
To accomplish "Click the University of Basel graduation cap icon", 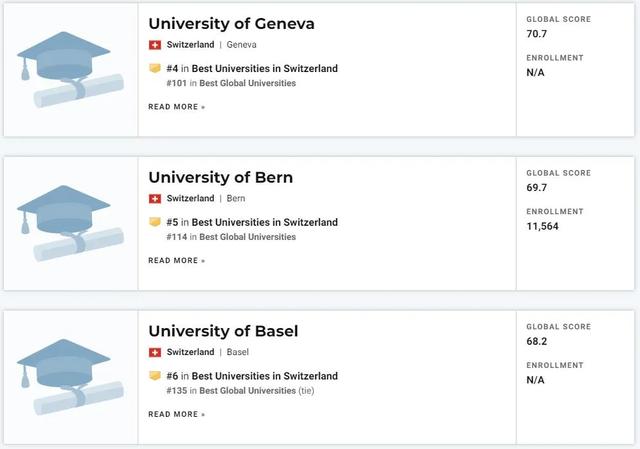I will click(x=70, y=378).
